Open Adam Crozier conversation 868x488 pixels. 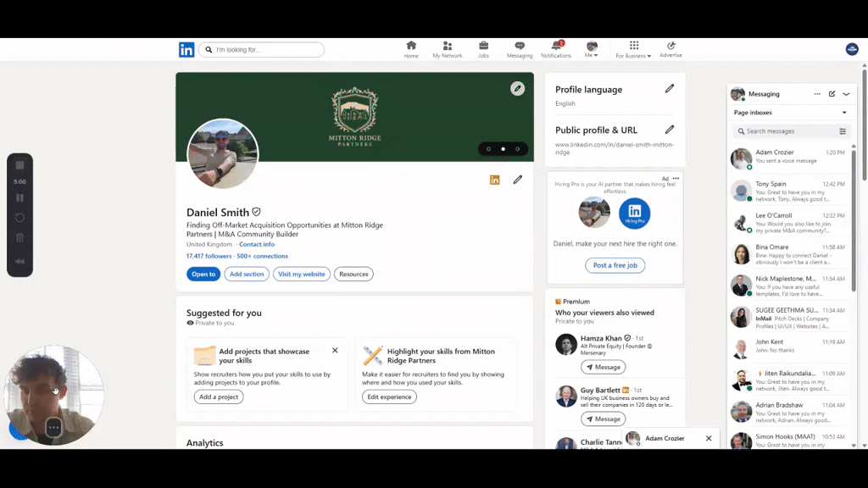(x=789, y=158)
